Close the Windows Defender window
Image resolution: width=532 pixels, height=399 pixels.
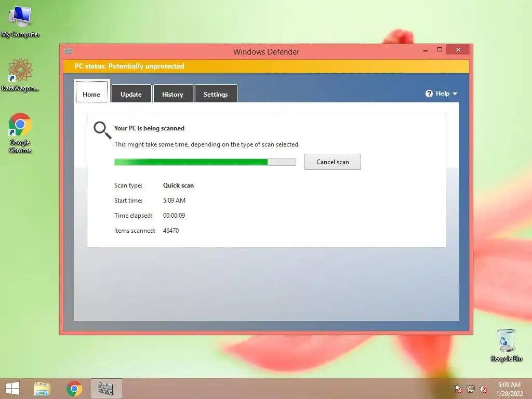(x=458, y=49)
